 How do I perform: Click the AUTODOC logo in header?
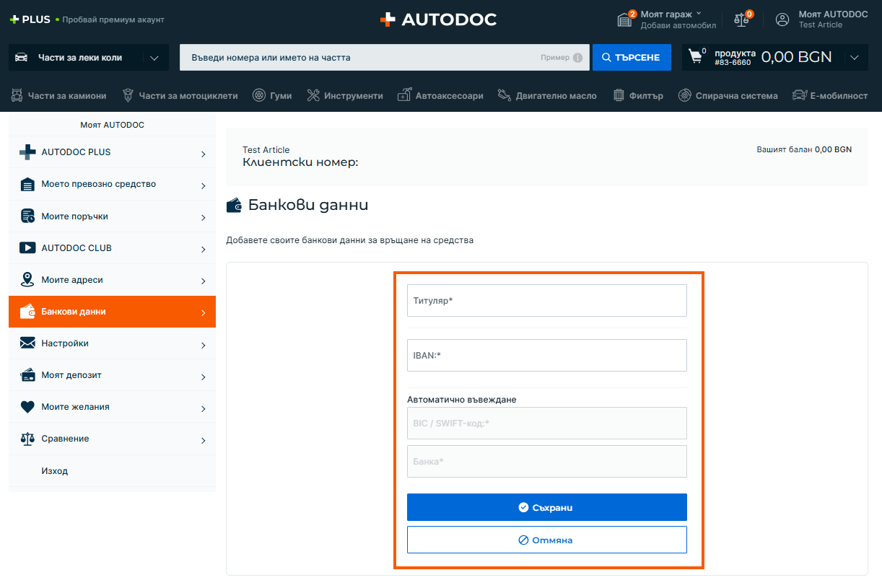pyautogui.click(x=438, y=19)
